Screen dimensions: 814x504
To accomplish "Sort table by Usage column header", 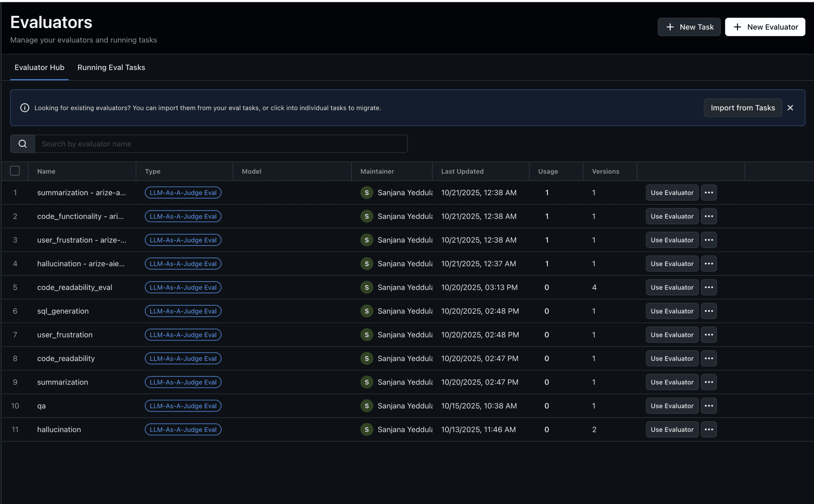I will 548,171.
